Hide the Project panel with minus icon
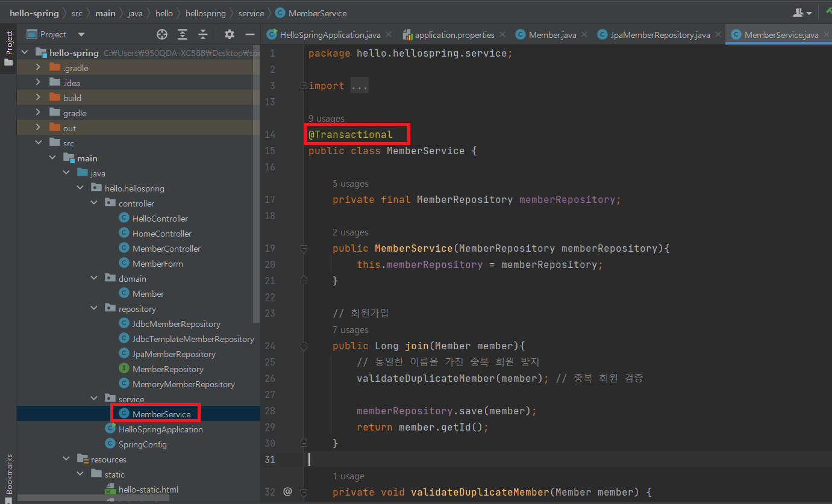The image size is (832, 504). click(250, 34)
